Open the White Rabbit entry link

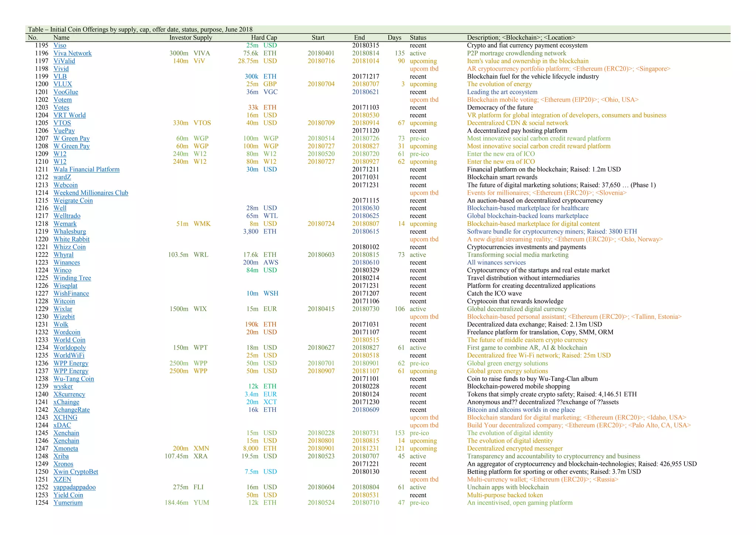(x=71, y=239)
